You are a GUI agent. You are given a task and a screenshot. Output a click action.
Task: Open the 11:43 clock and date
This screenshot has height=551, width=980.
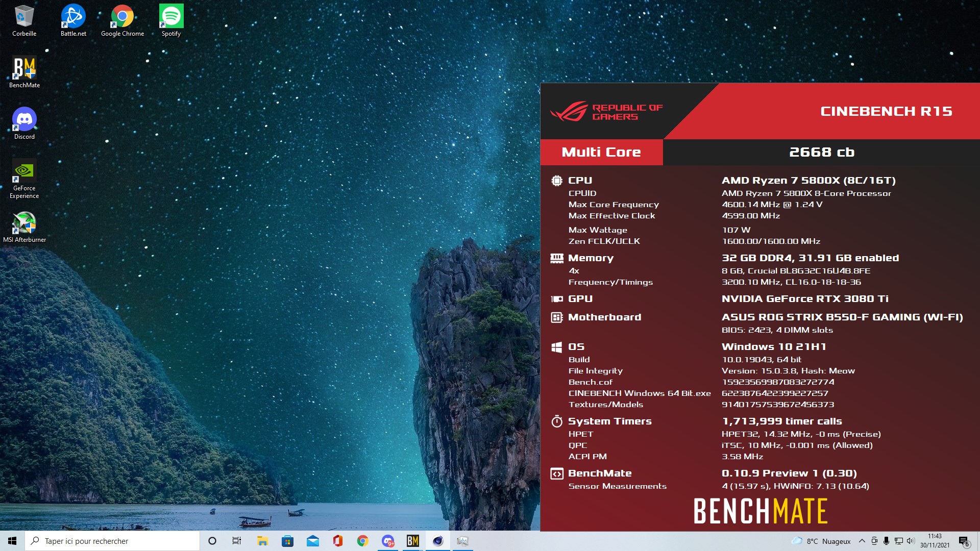click(935, 541)
